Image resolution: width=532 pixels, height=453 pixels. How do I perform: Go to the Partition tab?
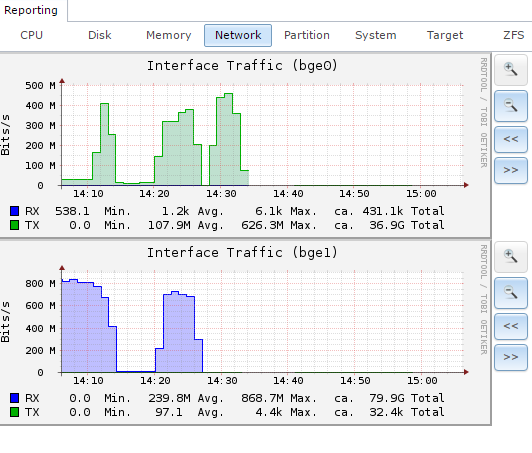tap(307, 35)
